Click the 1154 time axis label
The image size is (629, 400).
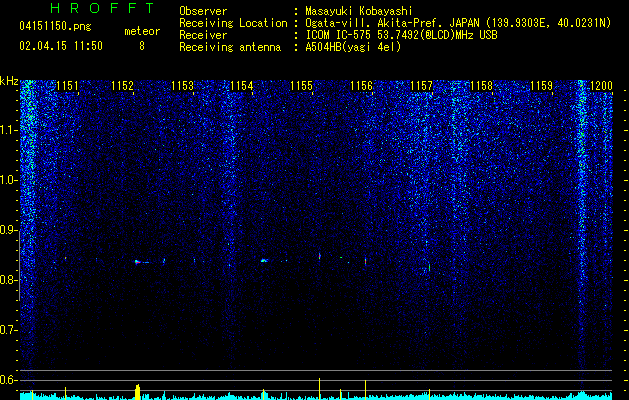(x=242, y=86)
